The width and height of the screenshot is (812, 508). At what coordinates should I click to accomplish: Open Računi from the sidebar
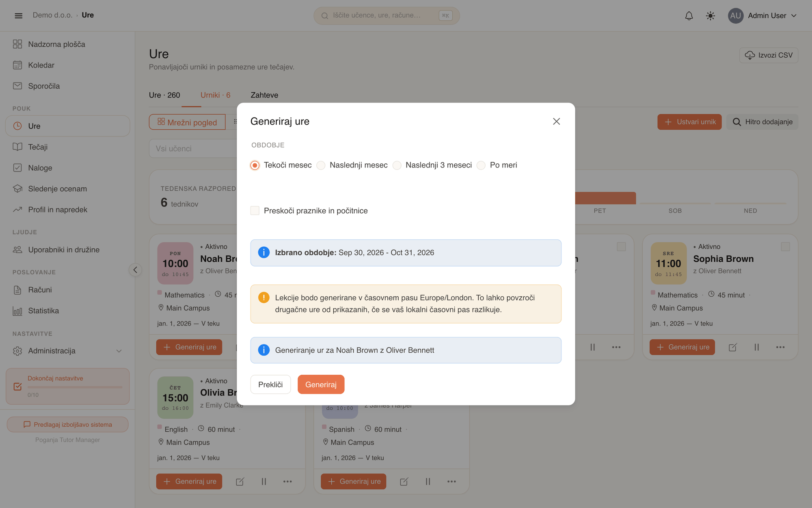click(x=67, y=290)
